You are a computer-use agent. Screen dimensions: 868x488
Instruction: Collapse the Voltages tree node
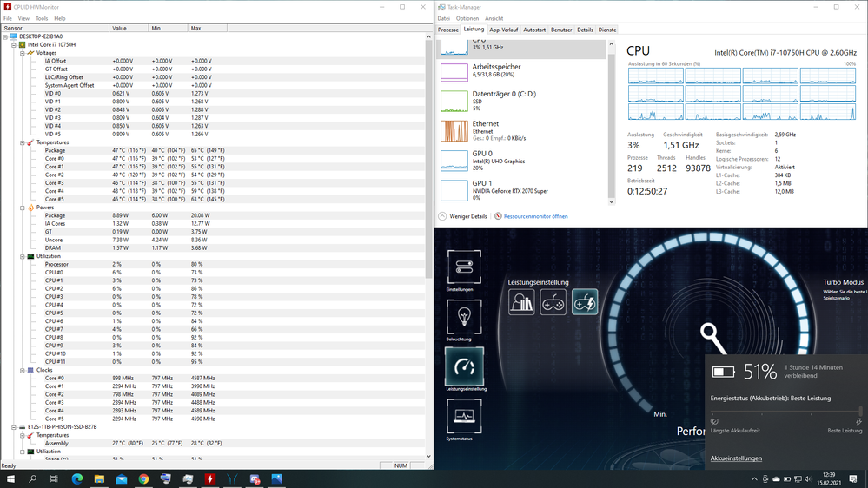pos(23,53)
